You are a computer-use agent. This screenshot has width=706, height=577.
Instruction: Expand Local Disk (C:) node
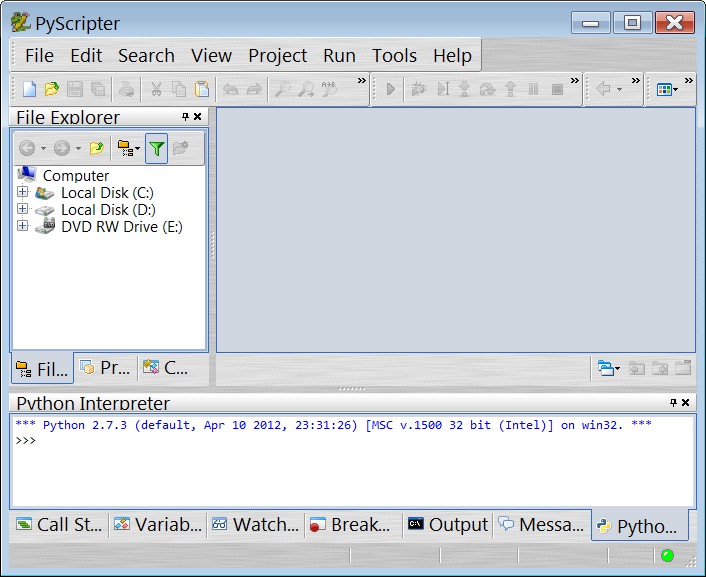tap(22, 191)
